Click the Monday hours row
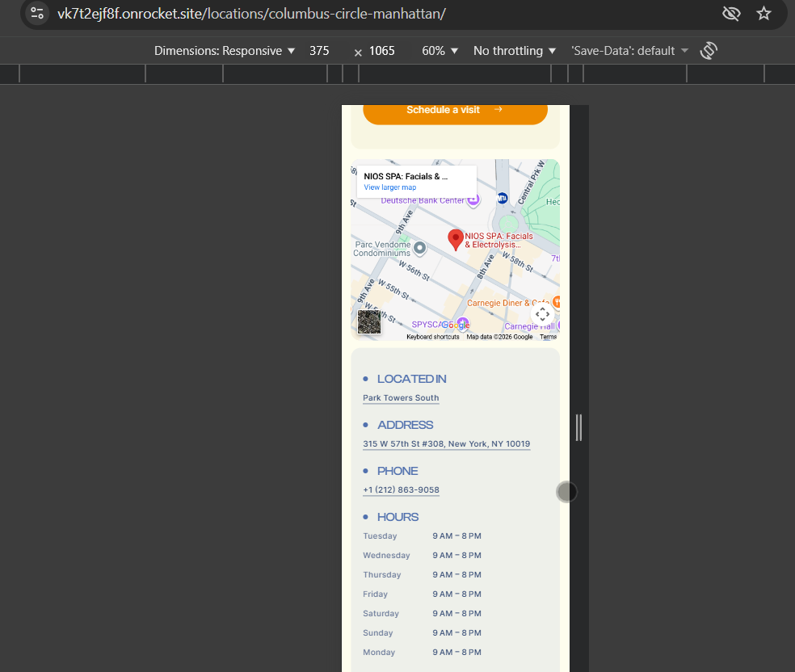The image size is (795, 672). tap(422, 653)
